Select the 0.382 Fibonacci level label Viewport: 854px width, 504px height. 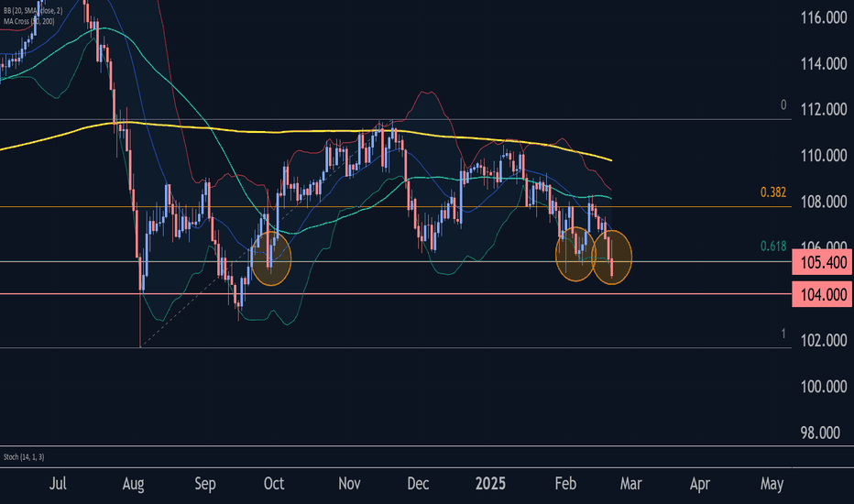click(x=772, y=192)
